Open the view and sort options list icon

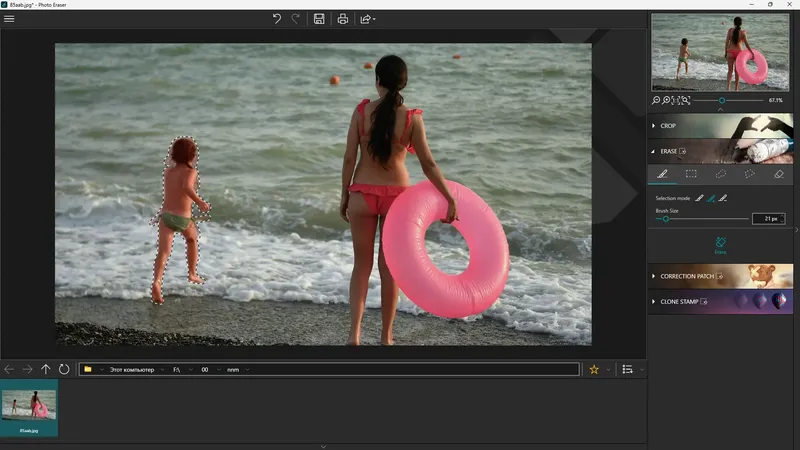click(628, 369)
